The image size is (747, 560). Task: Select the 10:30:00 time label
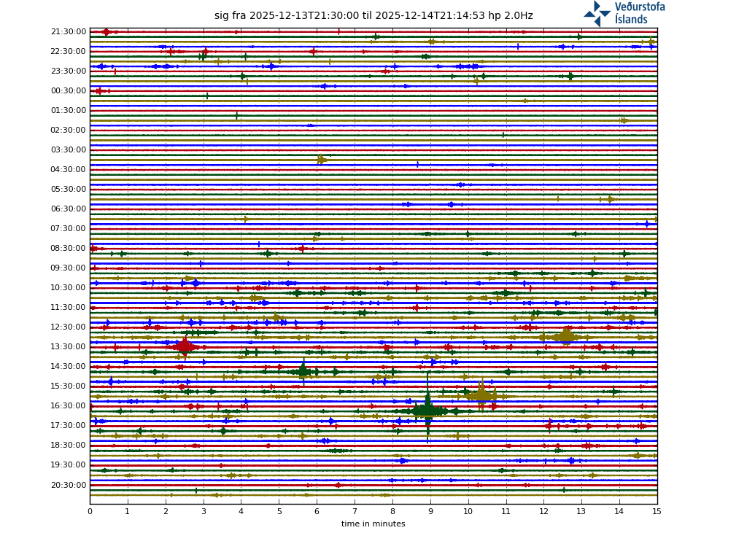pyautogui.click(x=69, y=288)
